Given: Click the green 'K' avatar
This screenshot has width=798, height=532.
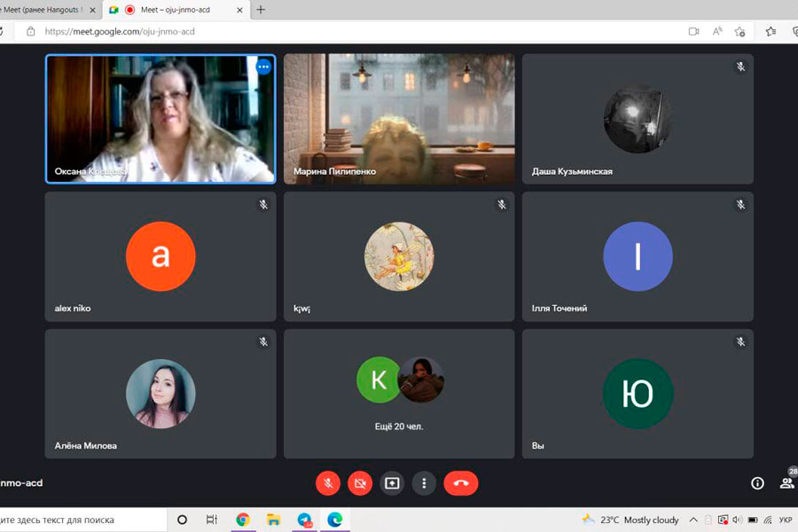Looking at the screenshot, I should pyautogui.click(x=379, y=379).
